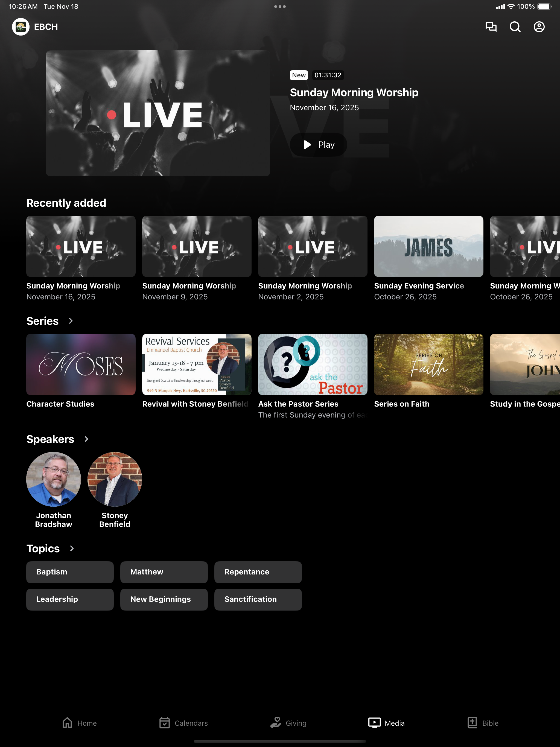Tap the 'Ask the Pastor Series' title
The width and height of the screenshot is (560, 747).
click(x=298, y=404)
